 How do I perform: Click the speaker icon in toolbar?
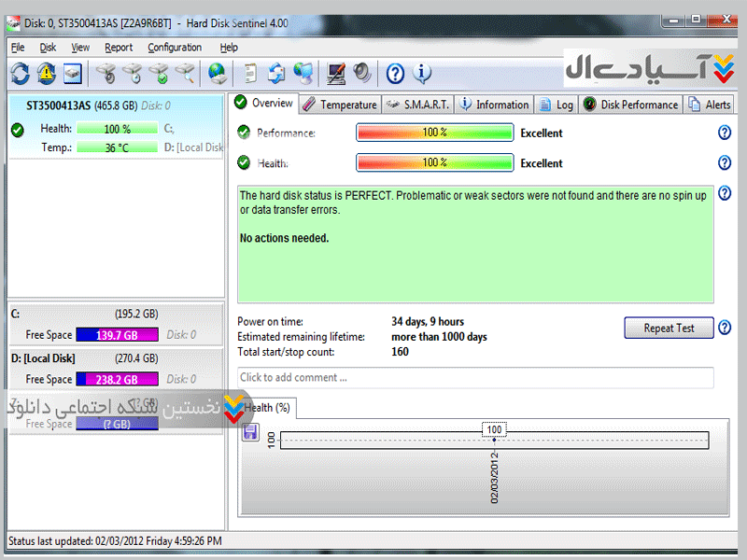tap(362, 73)
